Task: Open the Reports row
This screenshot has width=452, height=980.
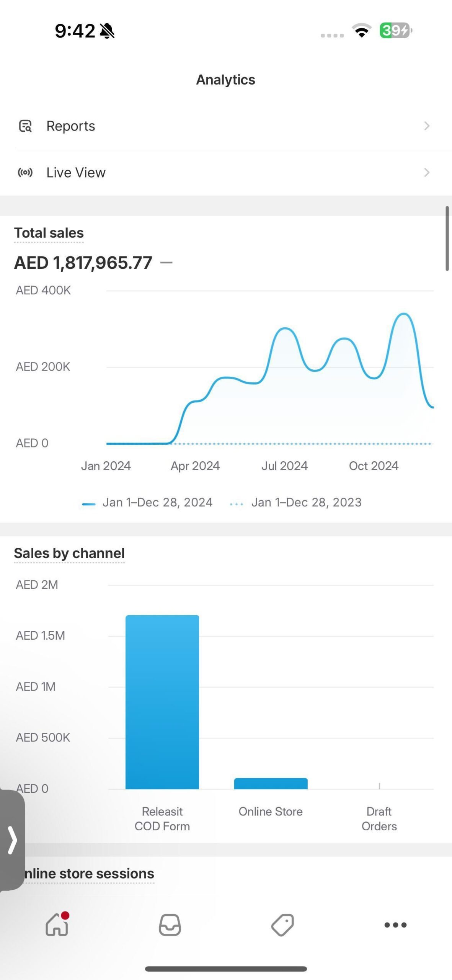Action: click(226, 126)
